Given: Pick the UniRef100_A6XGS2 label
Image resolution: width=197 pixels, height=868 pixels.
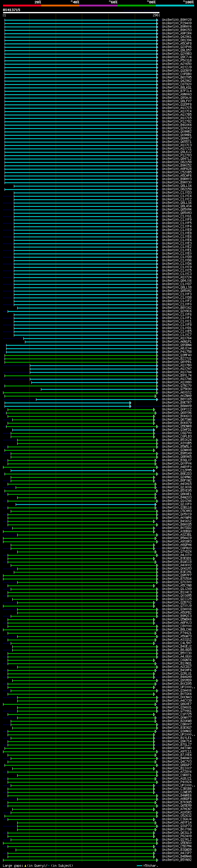Looking at the screenshot, I should click(177, 392).
